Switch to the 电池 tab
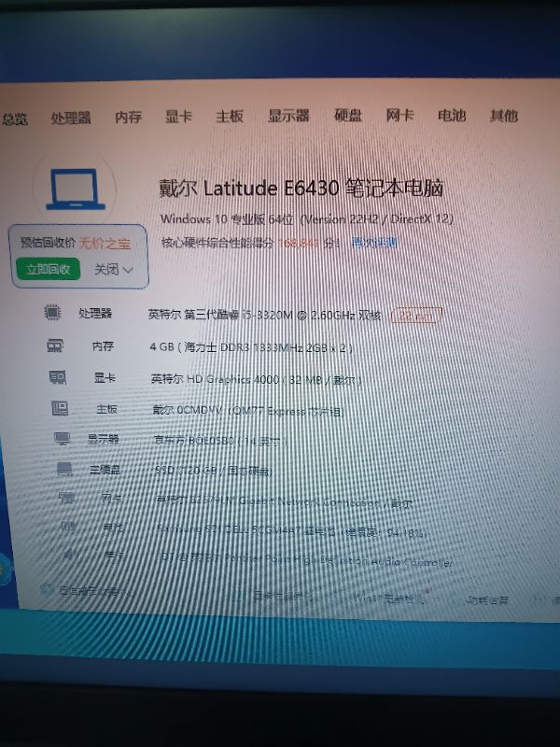 (x=452, y=115)
